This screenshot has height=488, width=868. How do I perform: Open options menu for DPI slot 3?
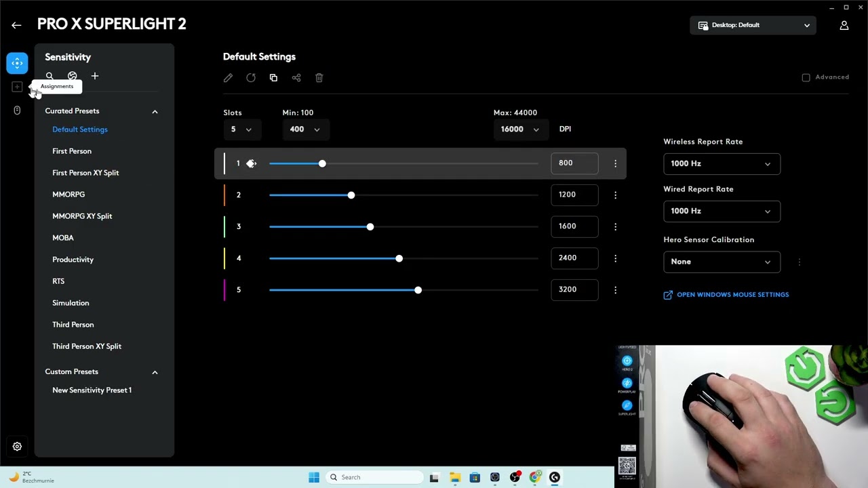pos(615,226)
